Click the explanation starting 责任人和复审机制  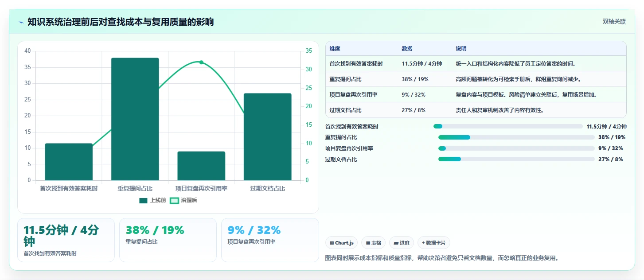500,110
